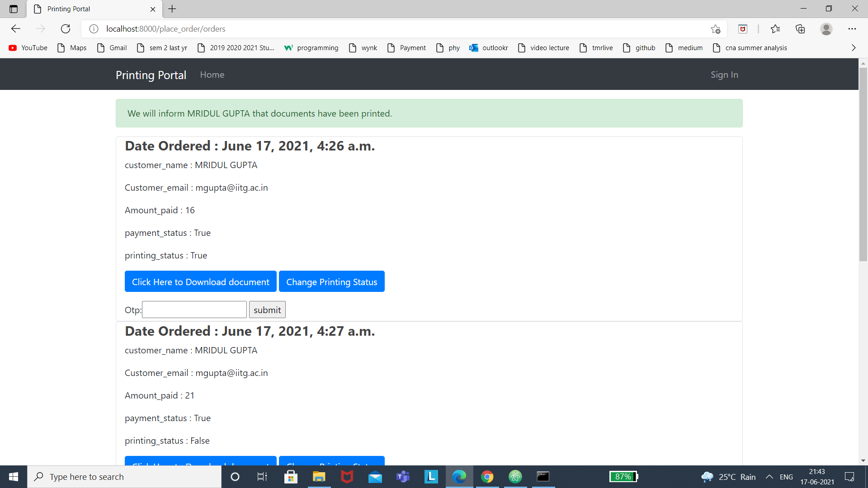Click Here to Download document button
This screenshot has width=868, height=488.
click(200, 282)
